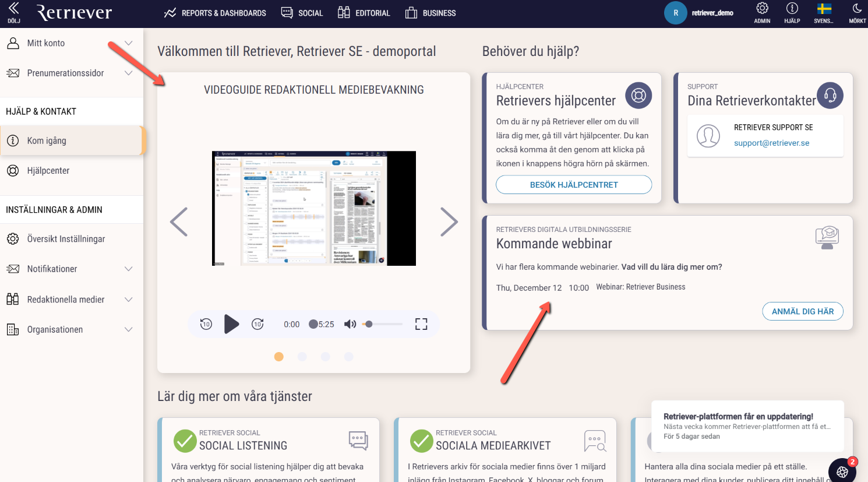Click the Prenumerationssidor envelope icon

(13, 73)
